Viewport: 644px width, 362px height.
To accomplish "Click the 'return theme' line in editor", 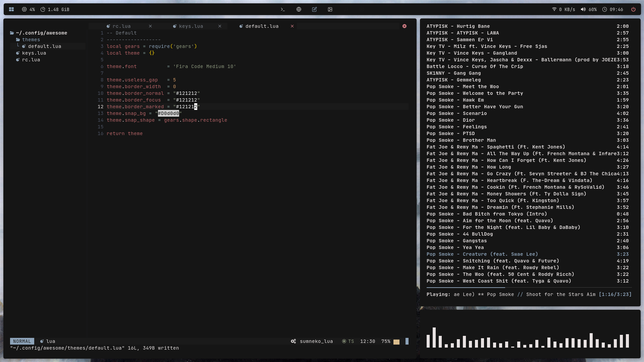I will (x=124, y=133).
